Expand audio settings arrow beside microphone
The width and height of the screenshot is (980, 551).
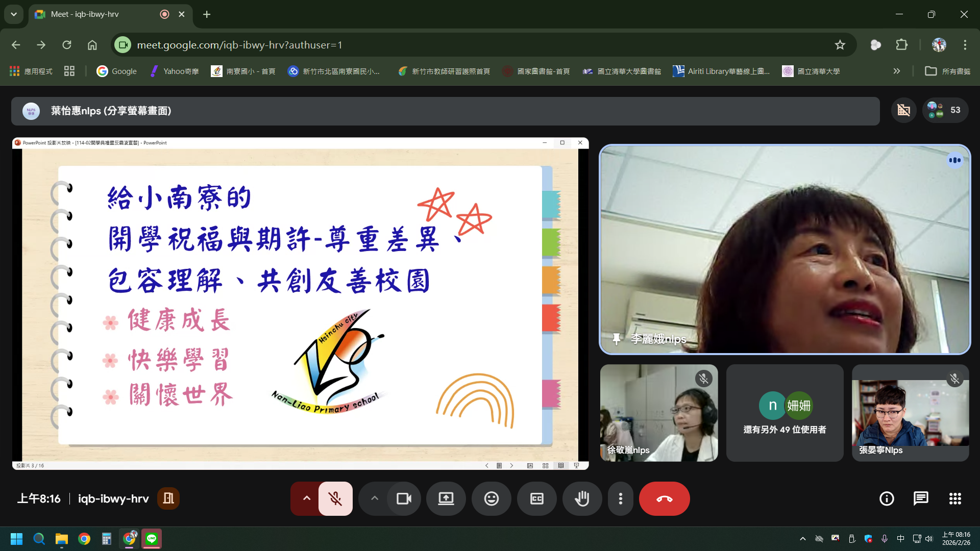coord(306,498)
